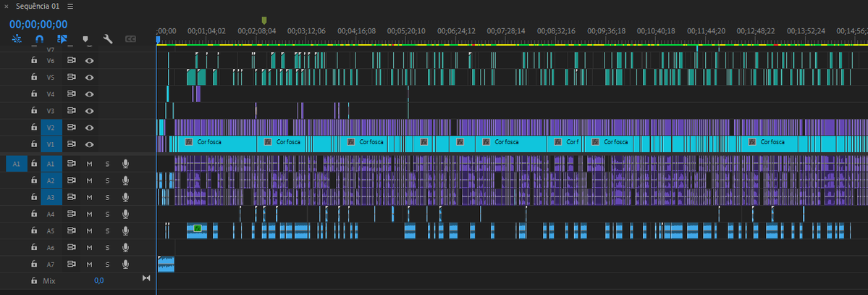Toggle sync lock for track V4

coord(71,94)
